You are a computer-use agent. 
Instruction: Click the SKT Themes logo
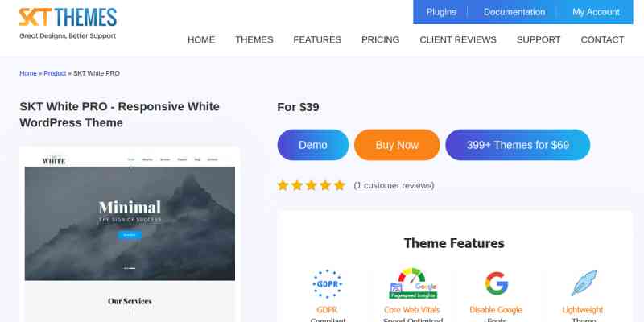pos(68,23)
